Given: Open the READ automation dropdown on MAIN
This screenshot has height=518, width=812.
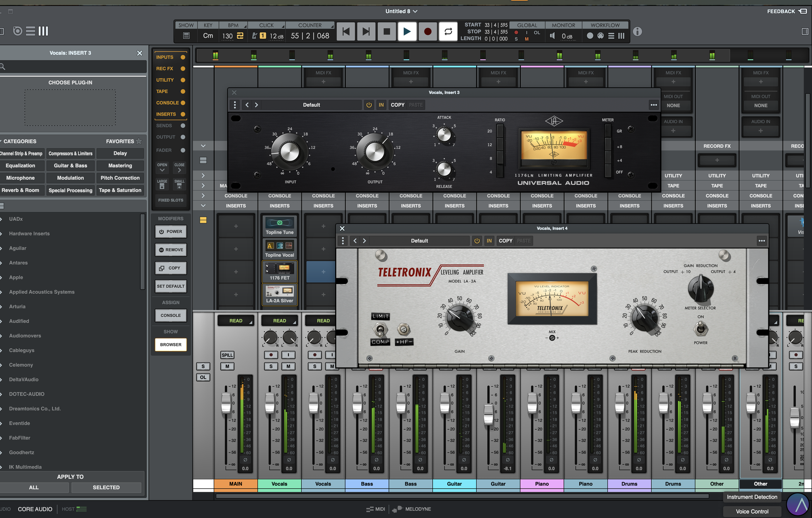Looking at the screenshot, I should 236,320.
